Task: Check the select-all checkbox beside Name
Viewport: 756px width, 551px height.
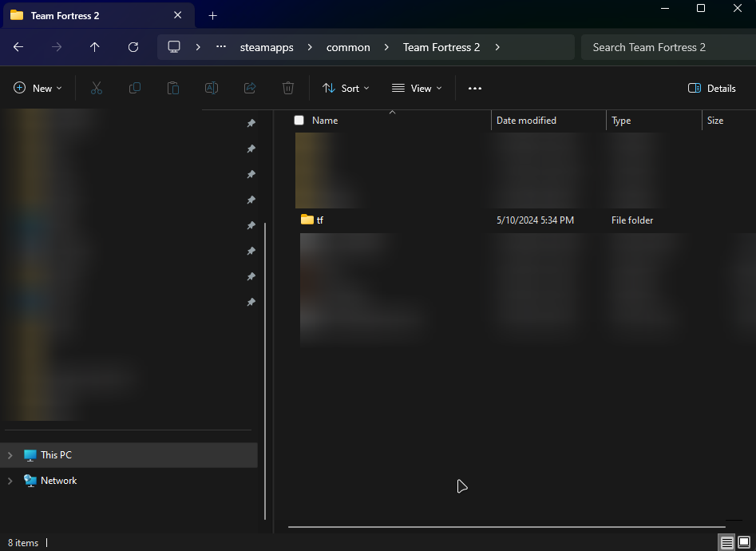Action: pyautogui.click(x=299, y=120)
